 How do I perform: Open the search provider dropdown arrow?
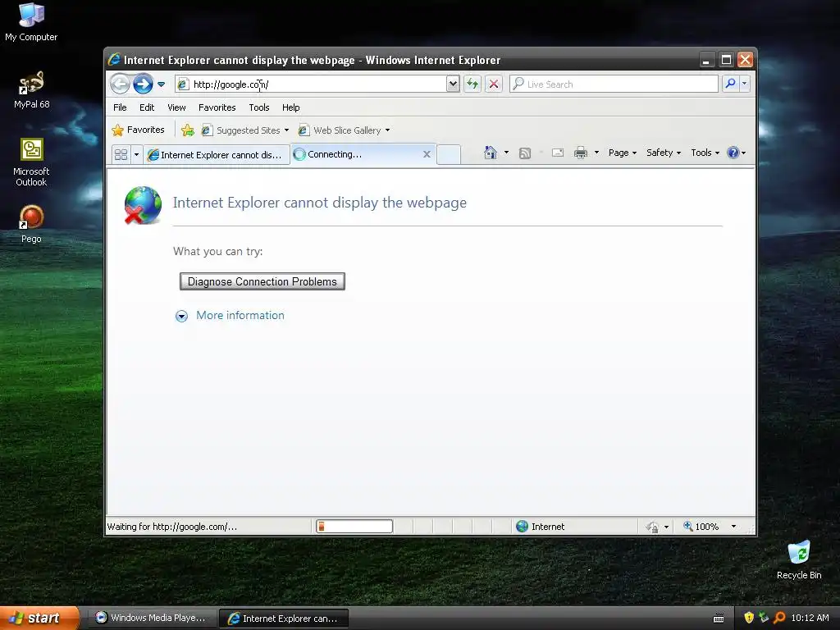[x=744, y=84]
